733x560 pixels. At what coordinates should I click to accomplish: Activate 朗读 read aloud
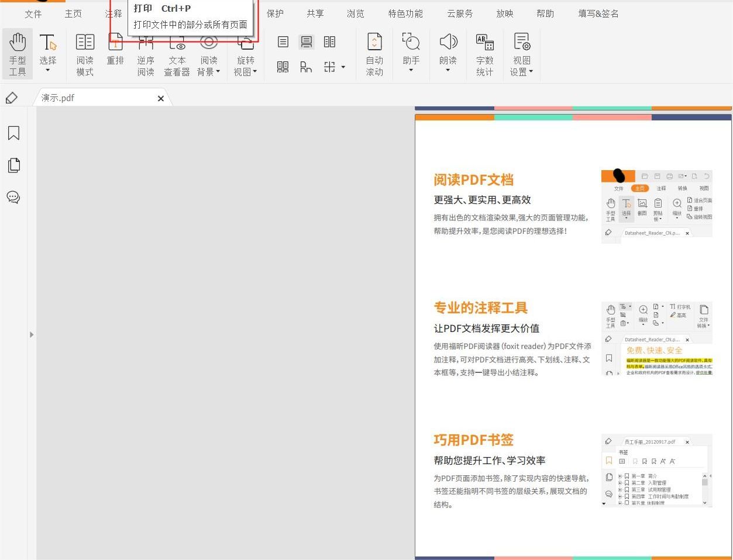tap(448, 53)
